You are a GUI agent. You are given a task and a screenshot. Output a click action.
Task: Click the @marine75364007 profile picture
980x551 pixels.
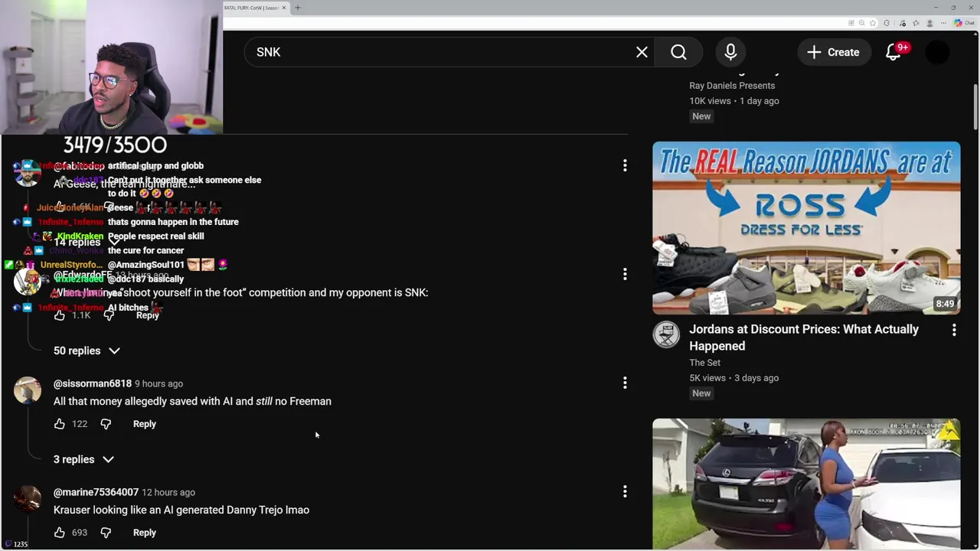pyautogui.click(x=28, y=499)
